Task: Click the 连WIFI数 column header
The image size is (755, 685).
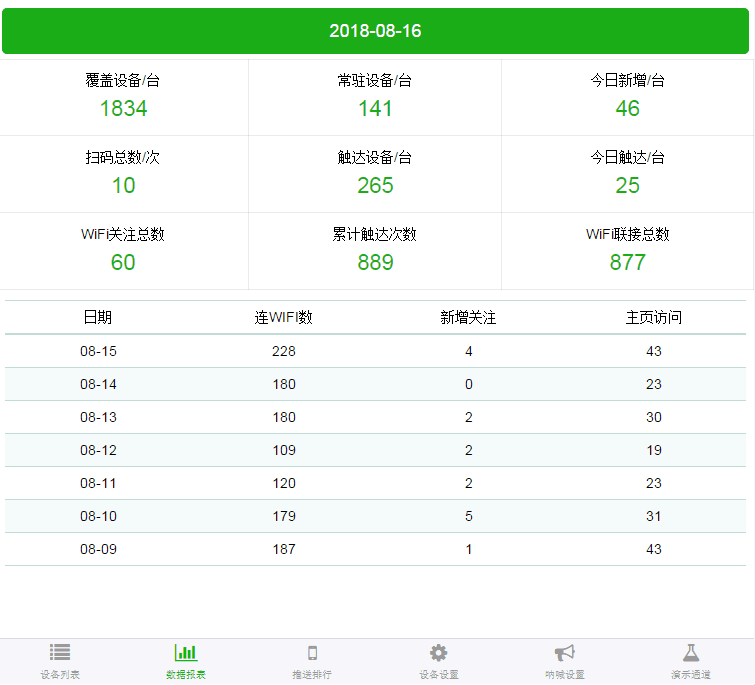Action: 283,317
